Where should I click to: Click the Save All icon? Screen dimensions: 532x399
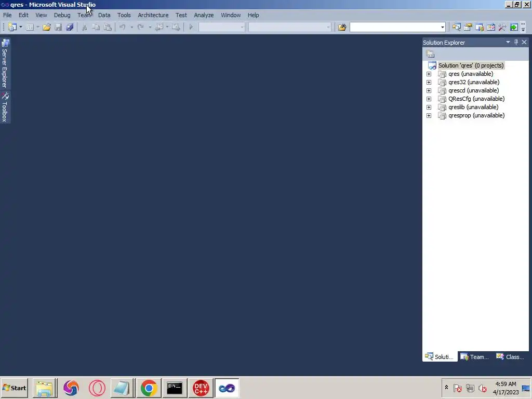70,27
